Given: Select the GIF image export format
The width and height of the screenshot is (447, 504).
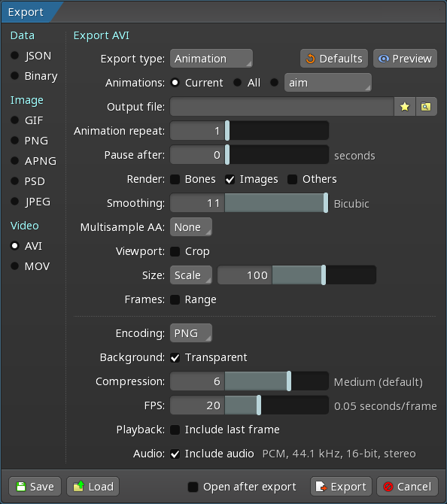Looking at the screenshot, I should click(x=15, y=120).
